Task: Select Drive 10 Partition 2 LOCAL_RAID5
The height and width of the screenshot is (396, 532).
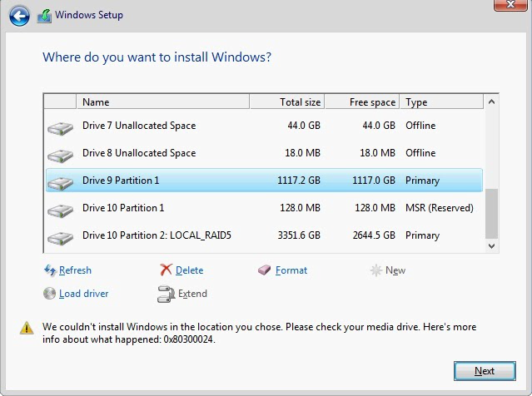Action: click(x=264, y=235)
